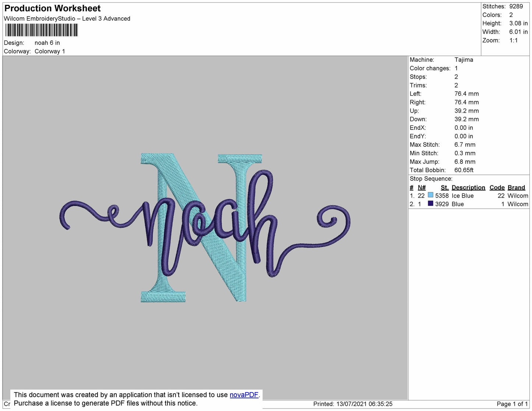This screenshot has height=411, width=532.
Task: Click the Brand column header
Action: [516, 187]
